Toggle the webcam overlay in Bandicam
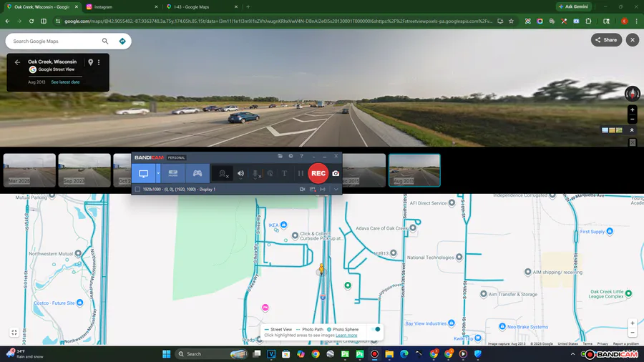Image resolution: width=644 pixels, height=362 pixels. (223, 174)
